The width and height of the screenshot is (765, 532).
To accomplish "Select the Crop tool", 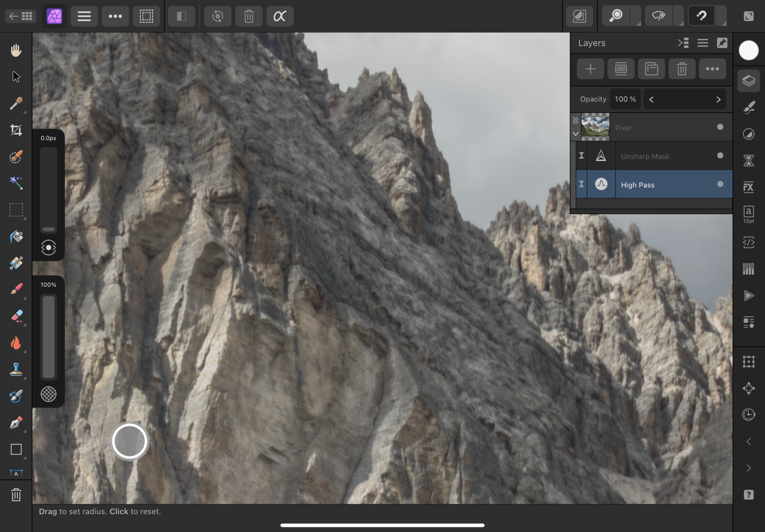I will (16, 130).
